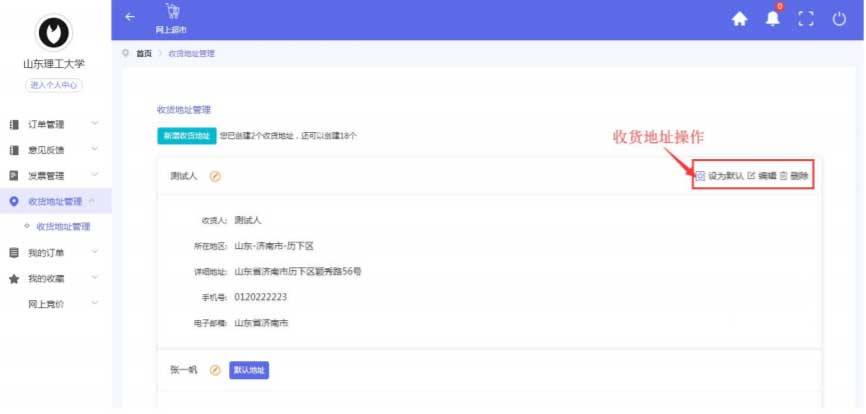
Task: Expand the 发票管理 menu
Action: pyautogui.click(x=55, y=176)
